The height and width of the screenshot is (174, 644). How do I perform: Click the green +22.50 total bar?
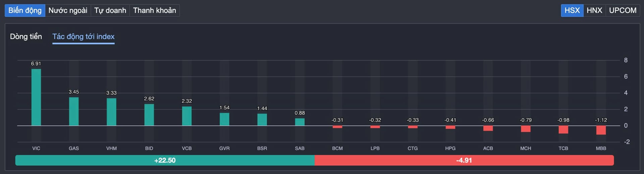pos(165,161)
